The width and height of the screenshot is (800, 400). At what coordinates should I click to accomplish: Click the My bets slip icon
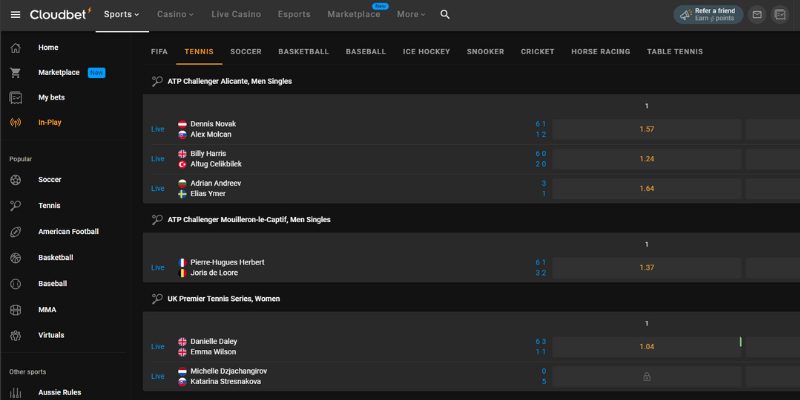[x=16, y=97]
